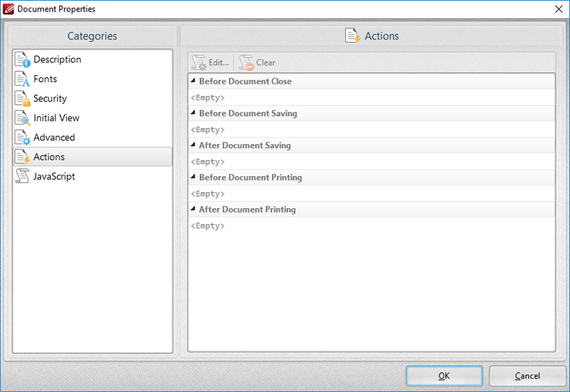This screenshot has height=392, width=570.
Task: Open the Description category label
Action: click(58, 59)
